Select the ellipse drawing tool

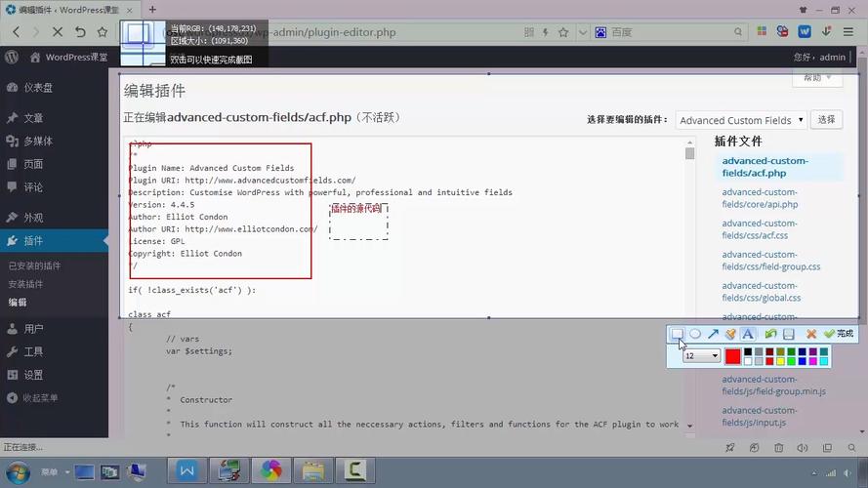(x=695, y=334)
